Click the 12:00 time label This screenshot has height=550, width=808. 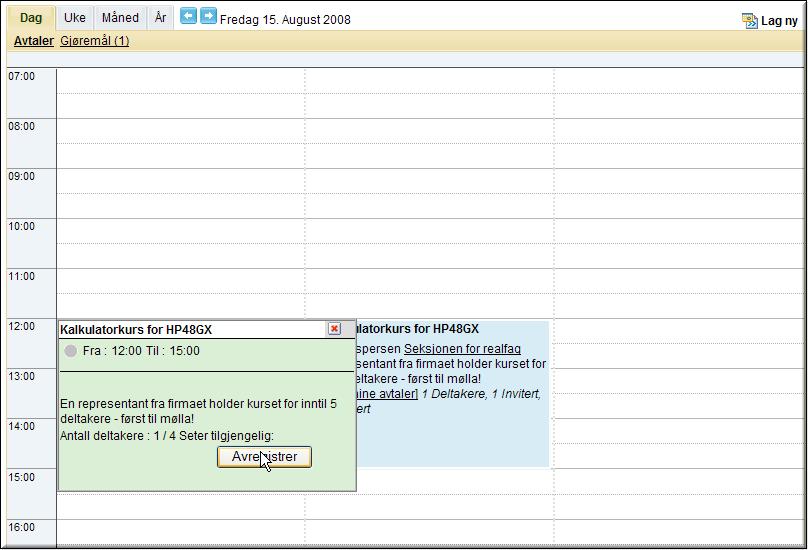22,326
